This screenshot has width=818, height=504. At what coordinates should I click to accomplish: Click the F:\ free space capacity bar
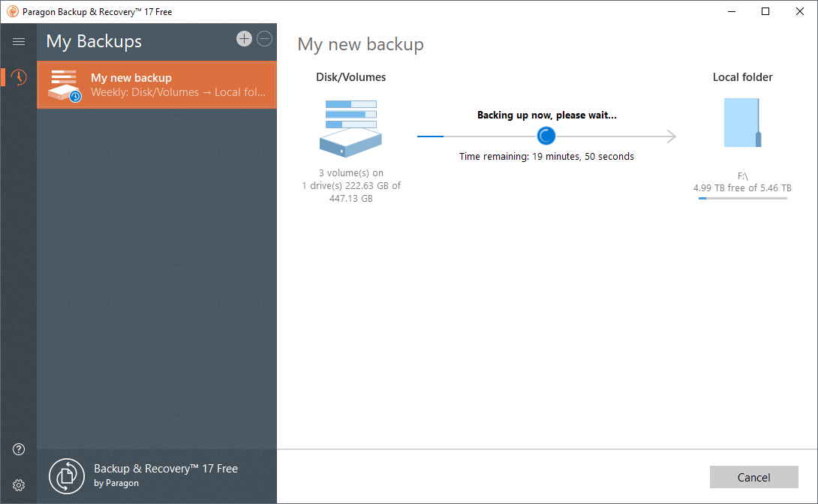(x=741, y=198)
